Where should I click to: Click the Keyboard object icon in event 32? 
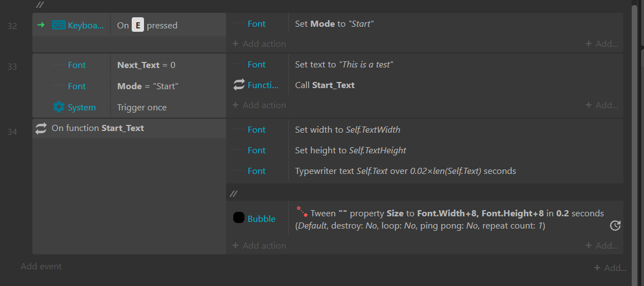click(59, 25)
